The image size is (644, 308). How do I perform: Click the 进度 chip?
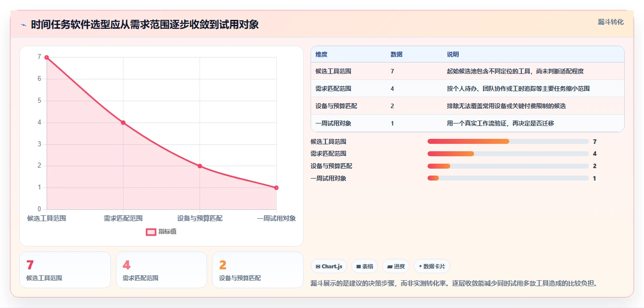click(396, 266)
